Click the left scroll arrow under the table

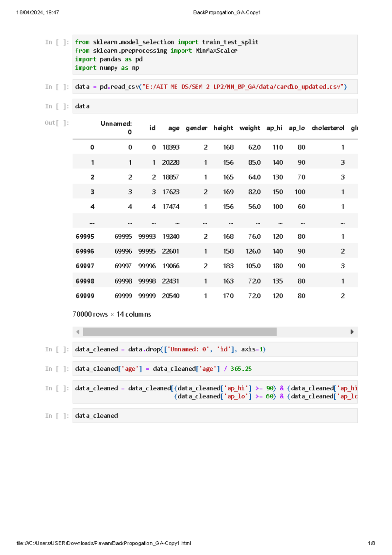[78, 332]
